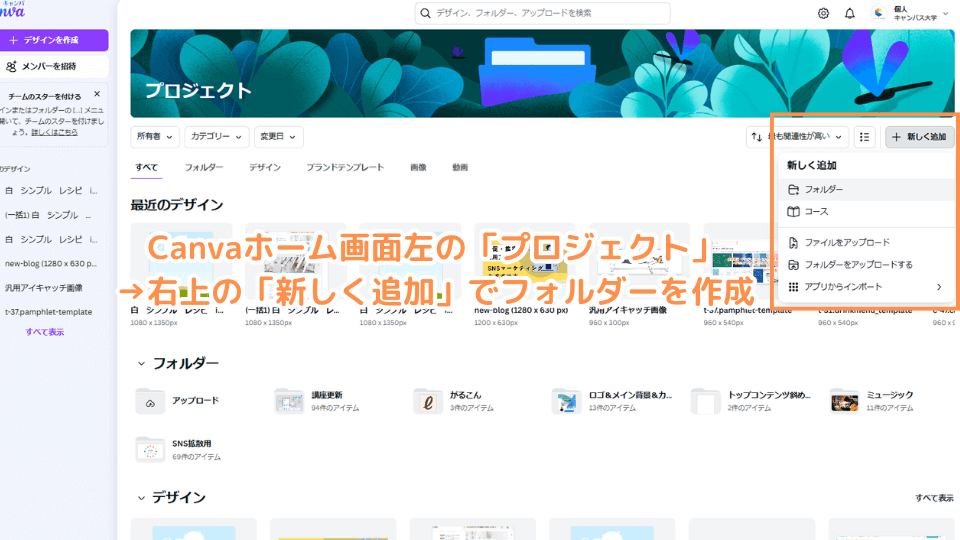The image size is (960, 540).
Task: Collapse the フォルダー section
Action: [139, 363]
